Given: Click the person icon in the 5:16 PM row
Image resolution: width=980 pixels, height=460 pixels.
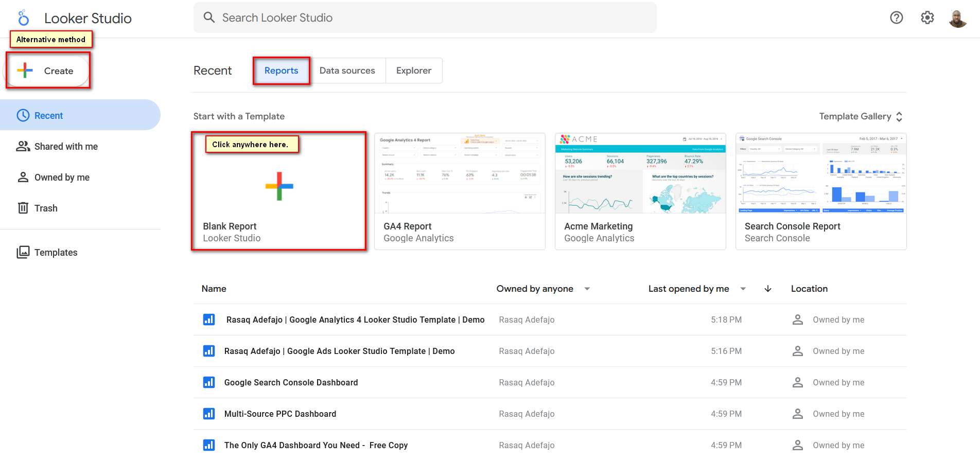Looking at the screenshot, I should [798, 351].
